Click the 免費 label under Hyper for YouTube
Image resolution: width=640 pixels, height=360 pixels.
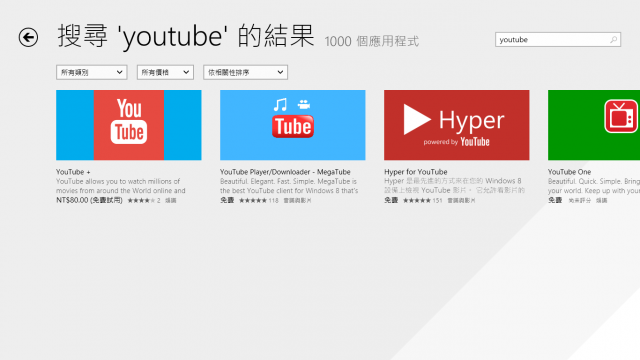point(391,200)
